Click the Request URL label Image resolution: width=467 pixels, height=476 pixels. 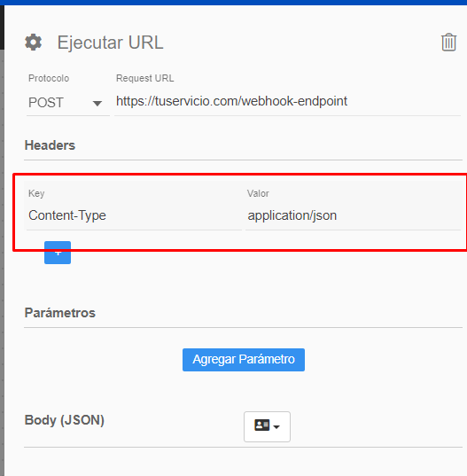coord(145,78)
